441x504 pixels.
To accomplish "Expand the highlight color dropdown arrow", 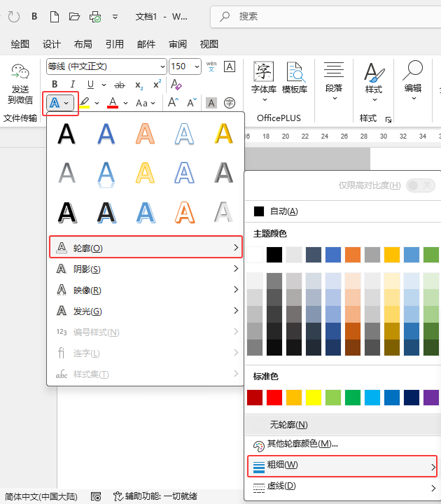I will (97, 103).
